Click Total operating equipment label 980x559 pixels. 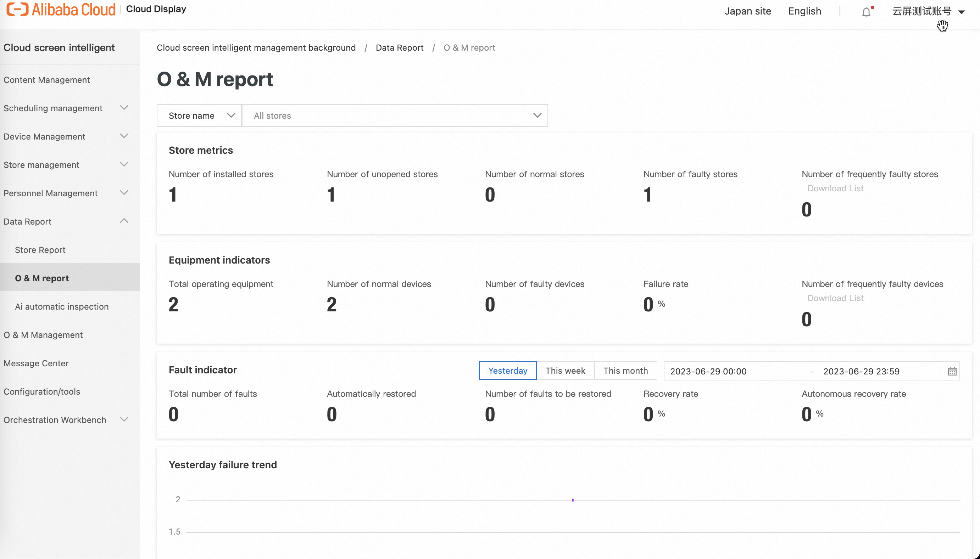point(221,284)
